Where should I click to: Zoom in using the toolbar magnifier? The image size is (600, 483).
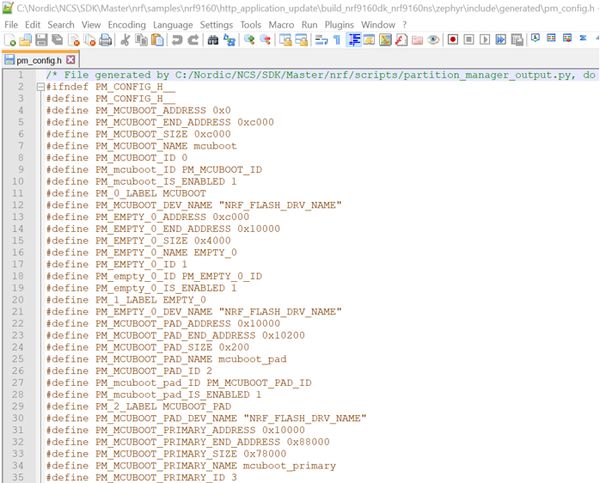point(249,40)
